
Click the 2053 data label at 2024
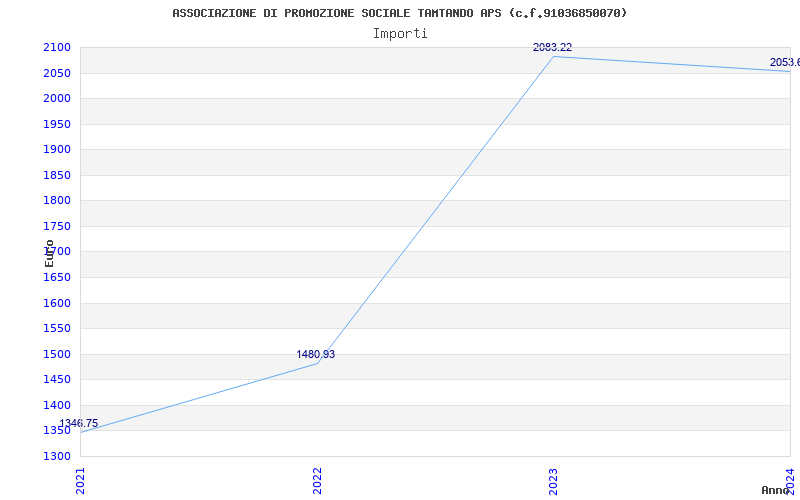pyautogui.click(x=785, y=62)
